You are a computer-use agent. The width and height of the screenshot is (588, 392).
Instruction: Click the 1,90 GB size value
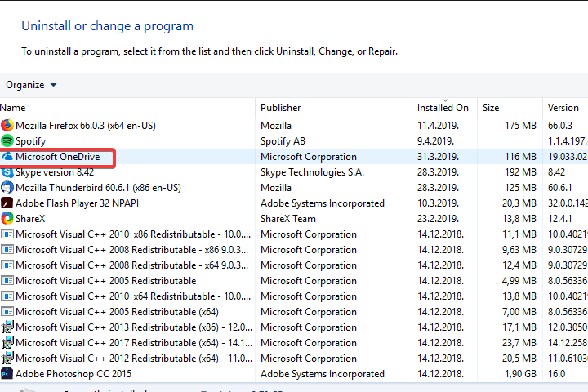tap(520, 373)
